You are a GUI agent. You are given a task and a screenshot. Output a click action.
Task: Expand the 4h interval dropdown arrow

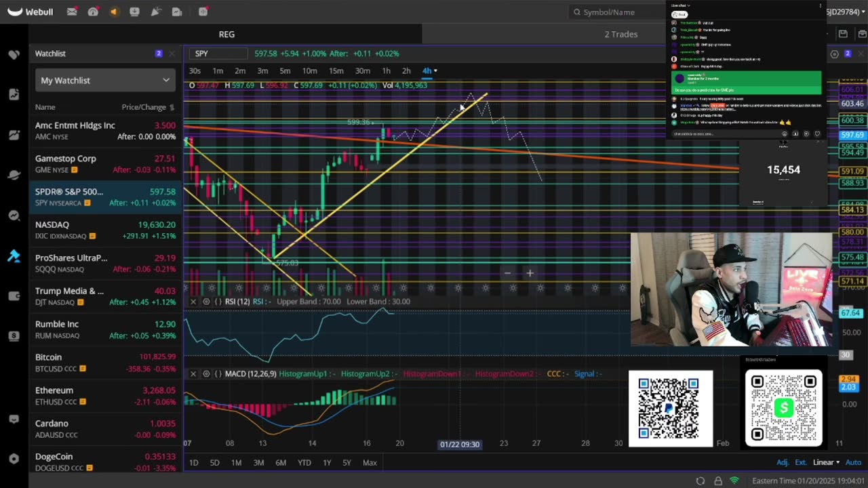435,71
